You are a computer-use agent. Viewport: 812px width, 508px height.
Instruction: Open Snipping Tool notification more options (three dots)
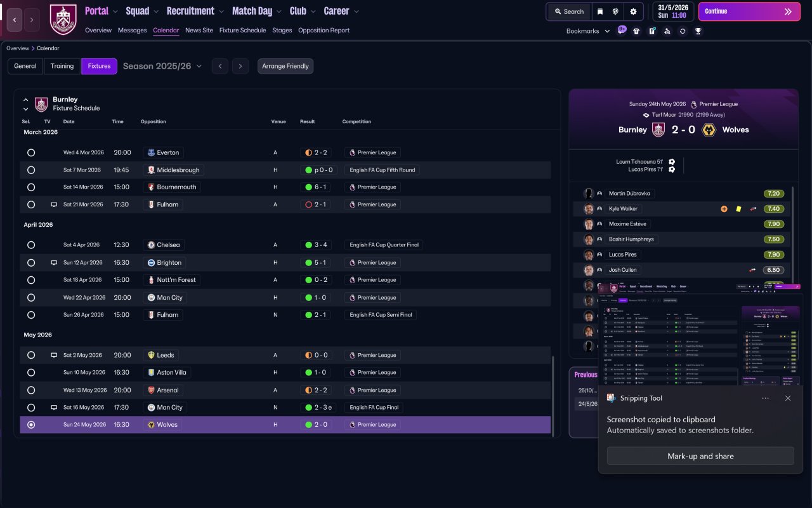point(766,398)
